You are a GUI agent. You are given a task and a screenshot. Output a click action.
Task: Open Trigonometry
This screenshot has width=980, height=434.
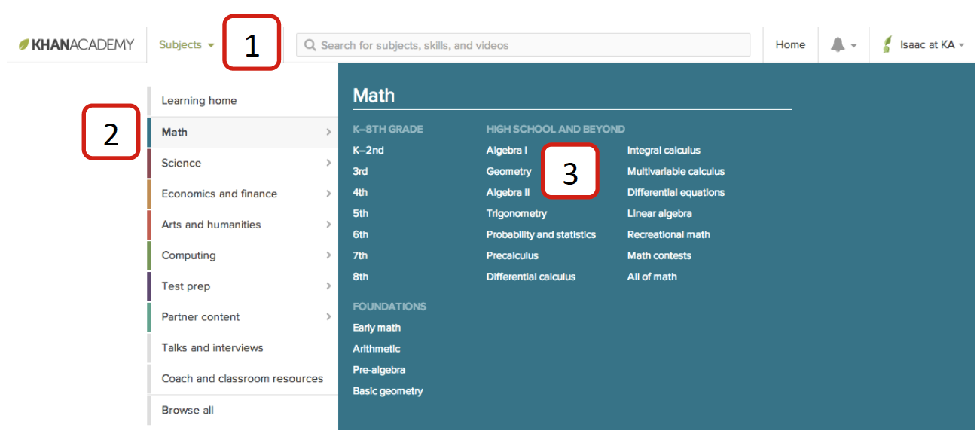click(517, 214)
